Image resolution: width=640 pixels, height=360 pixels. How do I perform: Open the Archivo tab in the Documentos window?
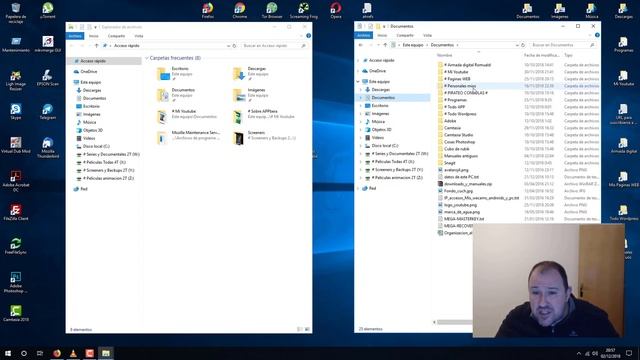pos(363,36)
